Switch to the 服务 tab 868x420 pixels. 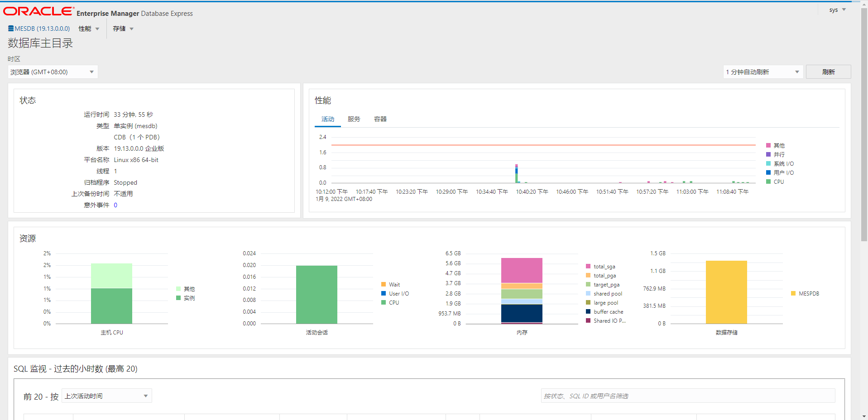(354, 119)
